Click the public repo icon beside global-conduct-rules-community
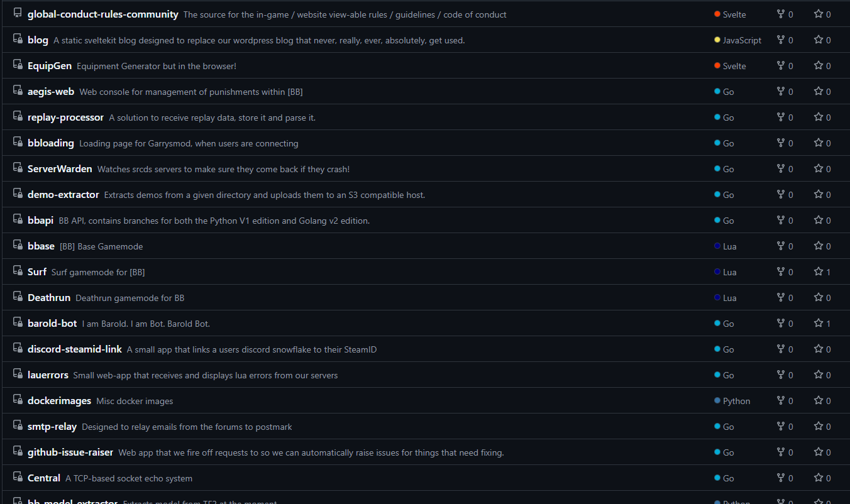Image resolution: width=850 pixels, height=504 pixels. (x=18, y=14)
